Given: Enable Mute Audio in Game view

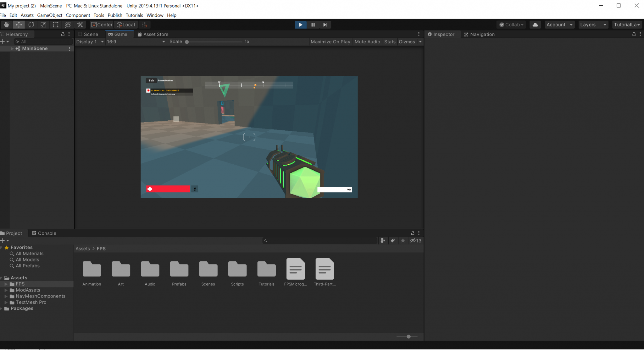Looking at the screenshot, I should point(367,41).
